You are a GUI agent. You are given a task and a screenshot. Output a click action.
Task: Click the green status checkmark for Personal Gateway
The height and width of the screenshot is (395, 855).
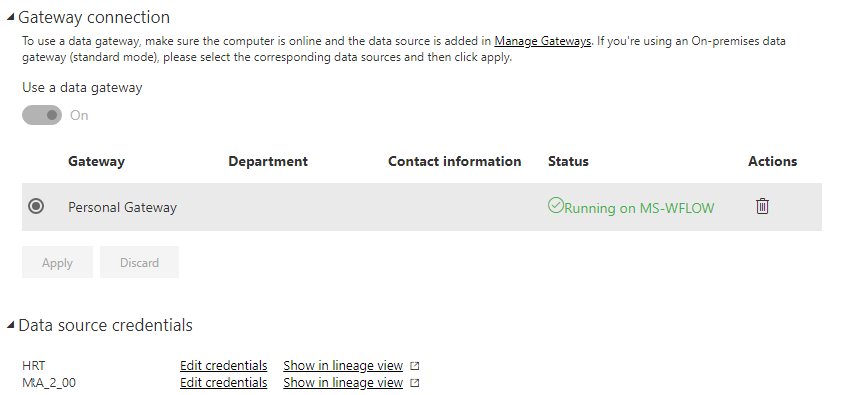click(x=555, y=206)
